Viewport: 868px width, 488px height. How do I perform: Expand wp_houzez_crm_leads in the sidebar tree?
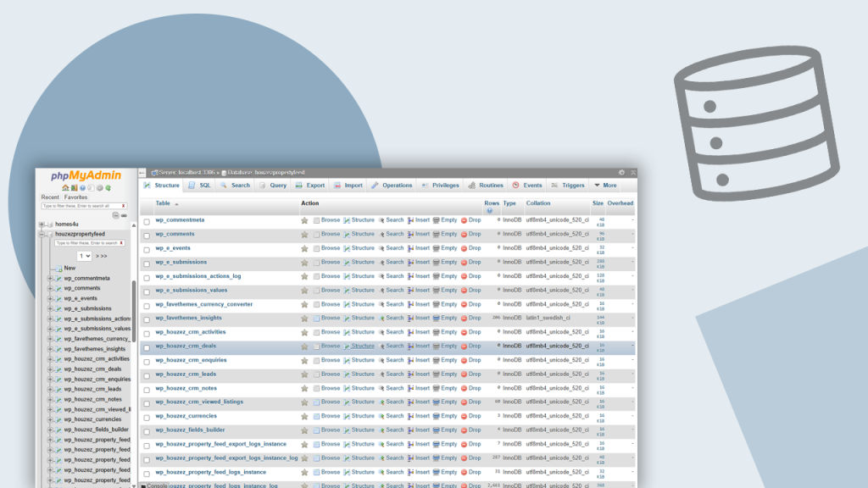click(51, 389)
